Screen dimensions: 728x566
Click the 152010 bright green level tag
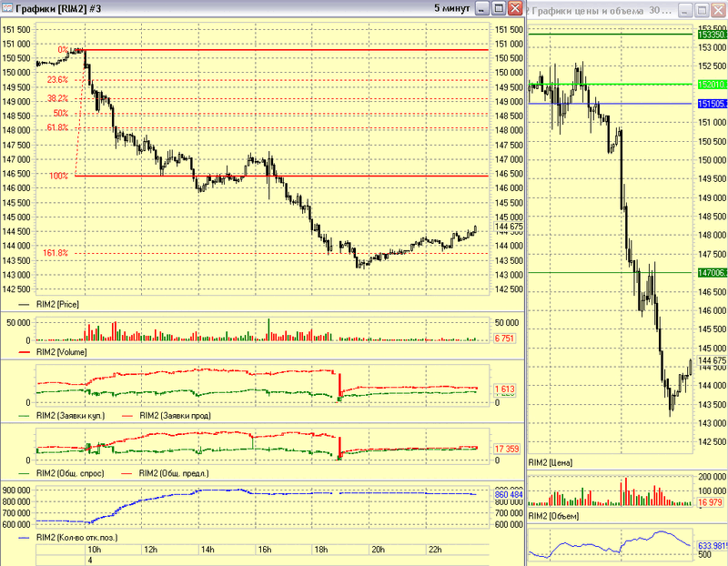point(713,85)
